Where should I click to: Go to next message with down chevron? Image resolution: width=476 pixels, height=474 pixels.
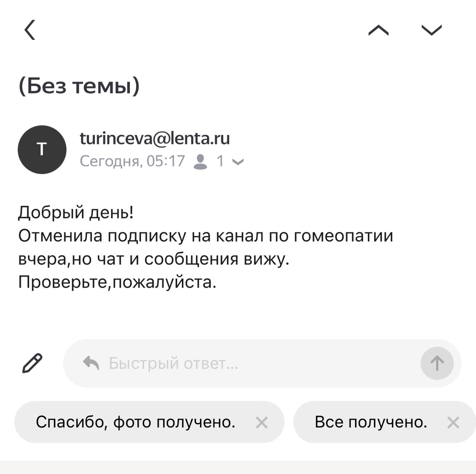pyautogui.click(x=431, y=30)
